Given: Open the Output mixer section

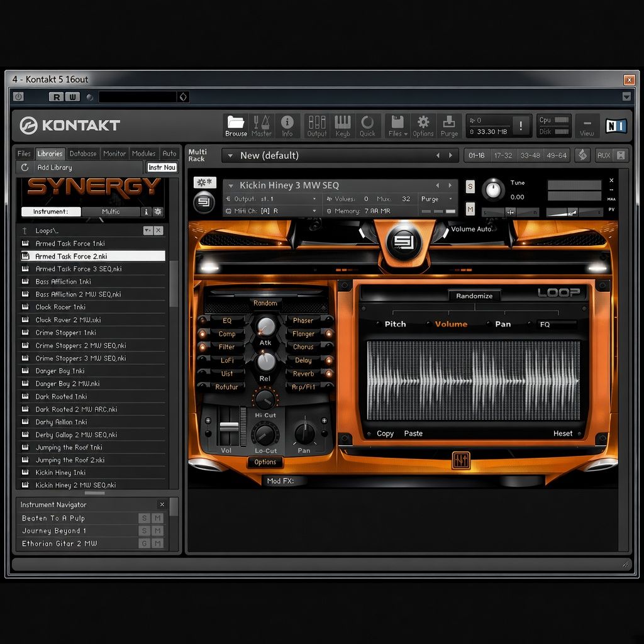Looking at the screenshot, I should pyautogui.click(x=317, y=126).
